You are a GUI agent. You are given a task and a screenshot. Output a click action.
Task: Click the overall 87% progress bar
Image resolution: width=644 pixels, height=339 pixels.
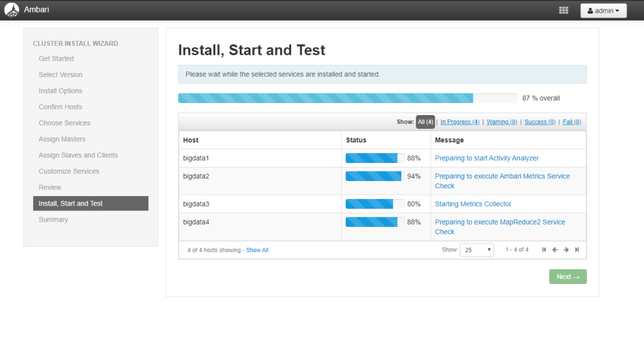(348, 98)
